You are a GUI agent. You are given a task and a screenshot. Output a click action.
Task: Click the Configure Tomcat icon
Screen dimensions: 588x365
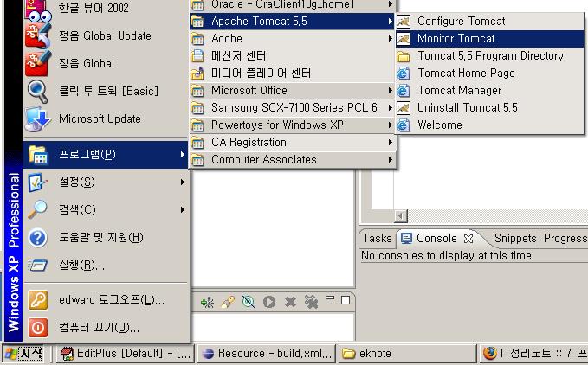click(x=404, y=22)
